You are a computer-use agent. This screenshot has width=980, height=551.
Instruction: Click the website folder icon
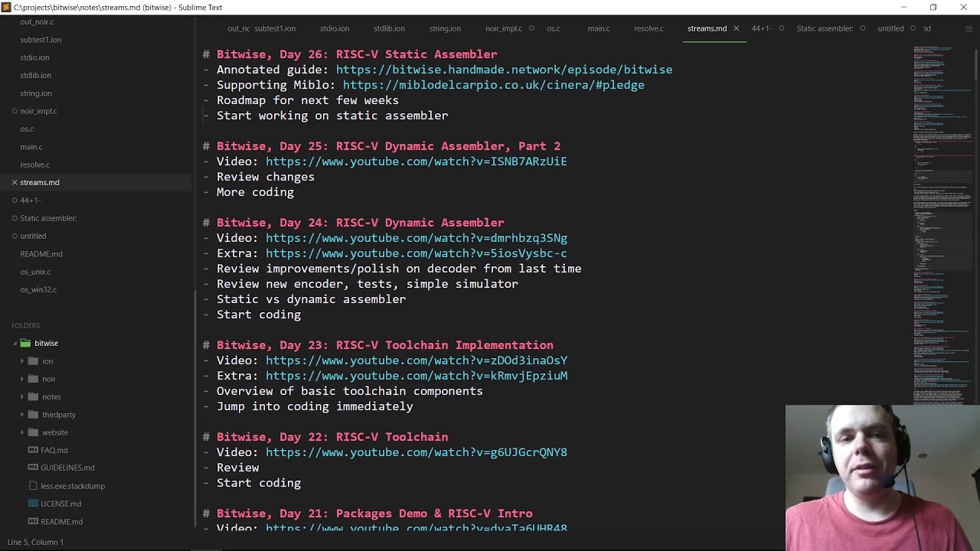pyautogui.click(x=33, y=432)
